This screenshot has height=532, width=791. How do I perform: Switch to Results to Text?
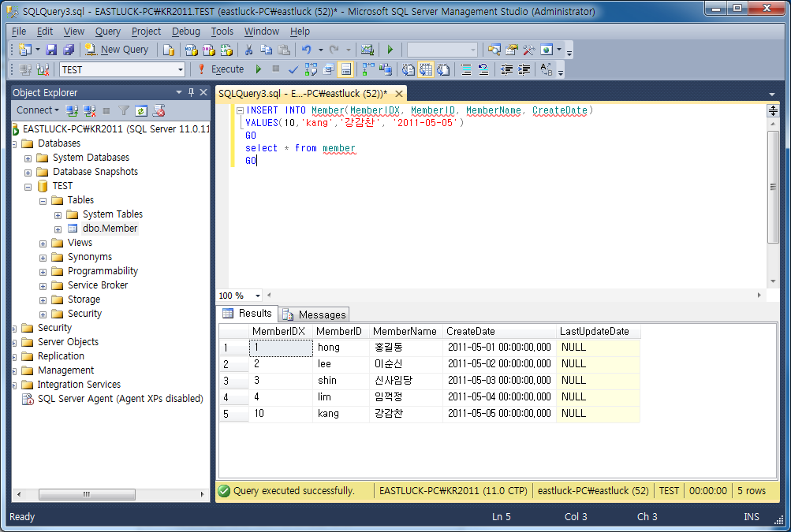click(408, 69)
